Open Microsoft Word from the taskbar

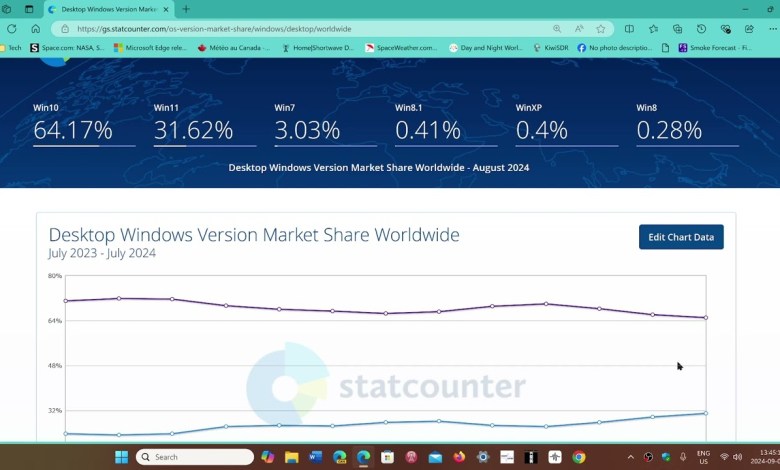pos(315,457)
